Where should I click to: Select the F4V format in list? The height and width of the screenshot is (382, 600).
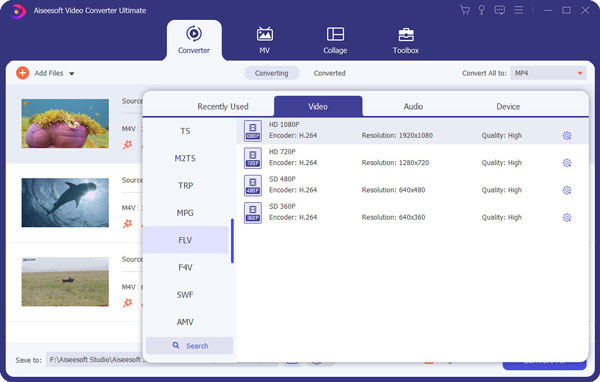(x=185, y=267)
